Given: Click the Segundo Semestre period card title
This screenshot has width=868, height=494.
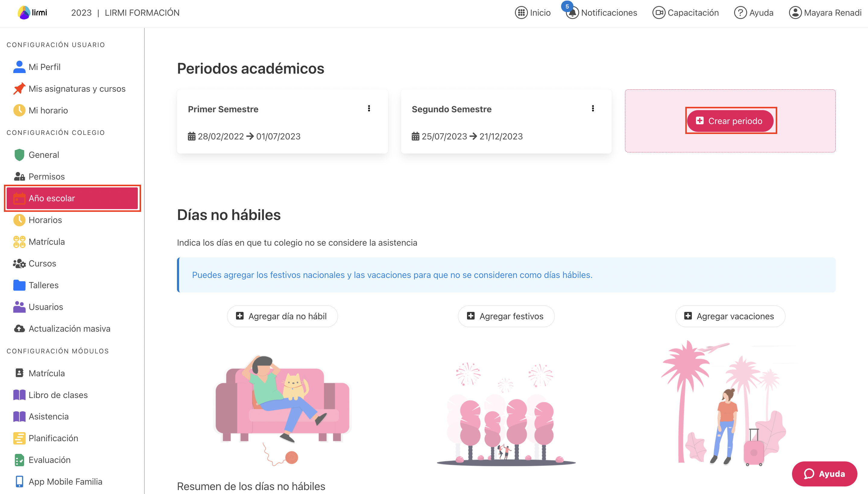Looking at the screenshot, I should [x=451, y=109].
